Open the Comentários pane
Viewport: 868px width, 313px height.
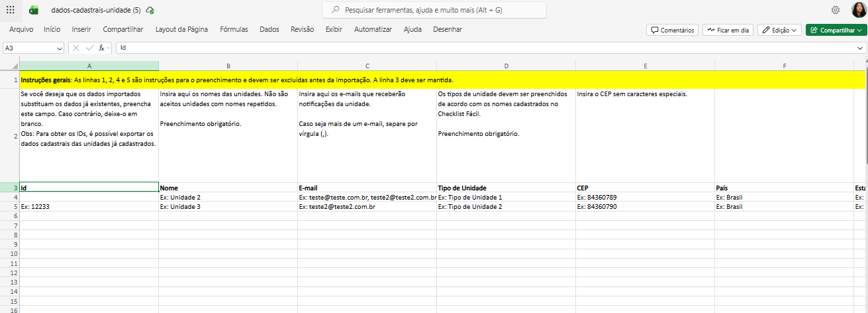point(672,30)
